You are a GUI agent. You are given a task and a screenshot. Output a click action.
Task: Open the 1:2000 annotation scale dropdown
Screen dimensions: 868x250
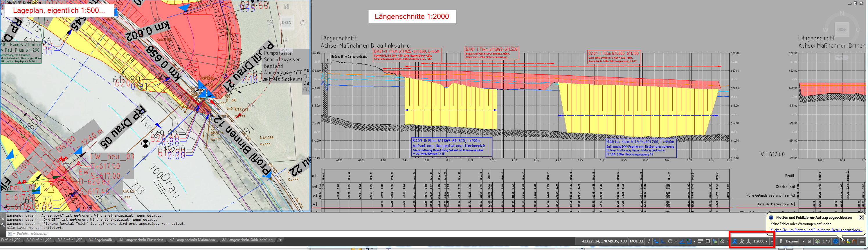point(761,241)
